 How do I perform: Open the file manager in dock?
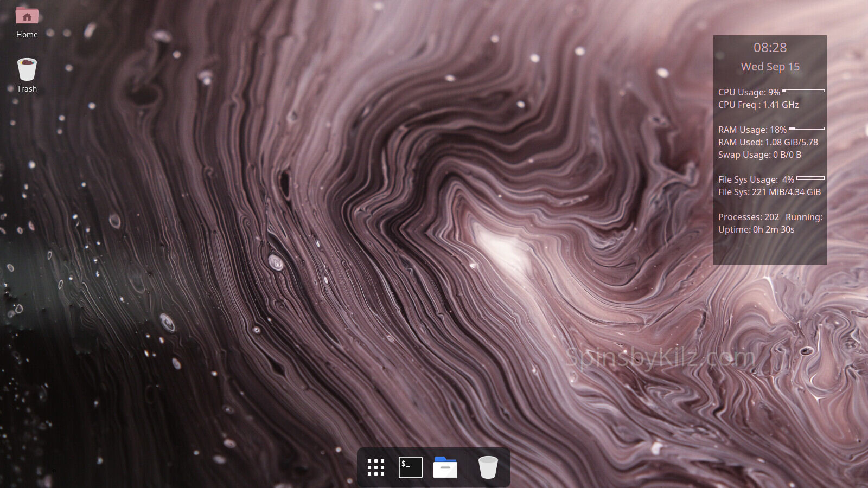click(445, 467)
